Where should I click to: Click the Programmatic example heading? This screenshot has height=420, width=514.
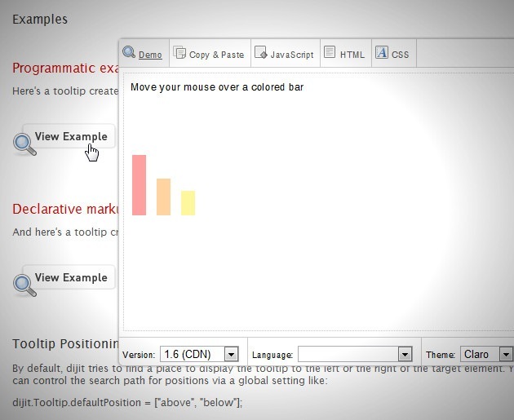[65, 69]
